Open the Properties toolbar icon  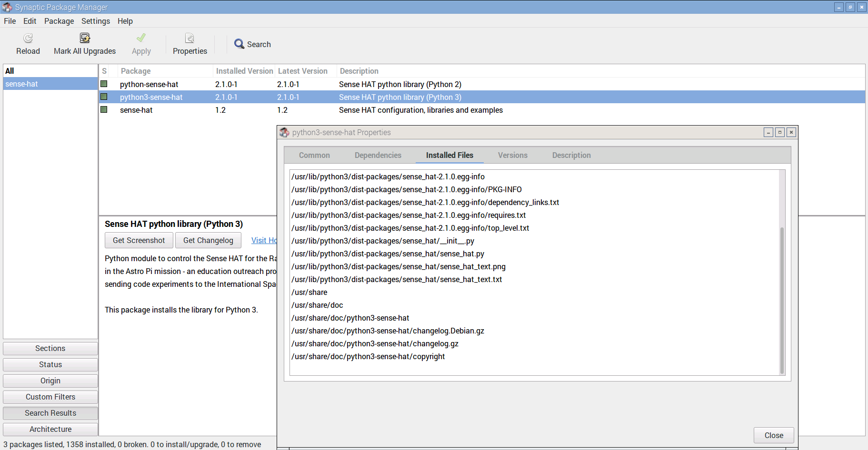190,38
